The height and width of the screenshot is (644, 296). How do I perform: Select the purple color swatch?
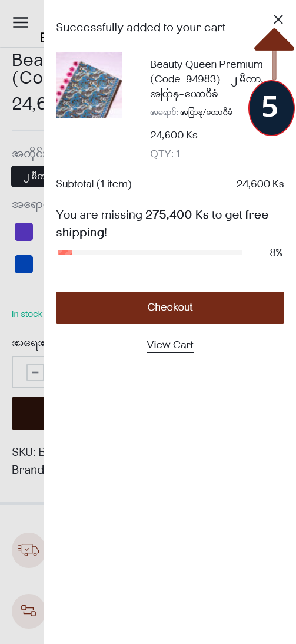[x=24, y=232]
